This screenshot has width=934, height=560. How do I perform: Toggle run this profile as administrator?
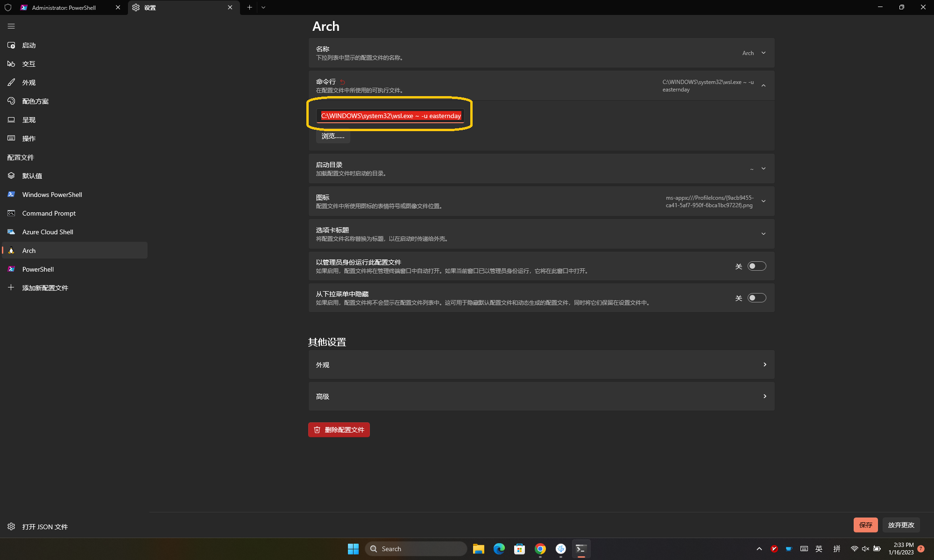(757, 266)
